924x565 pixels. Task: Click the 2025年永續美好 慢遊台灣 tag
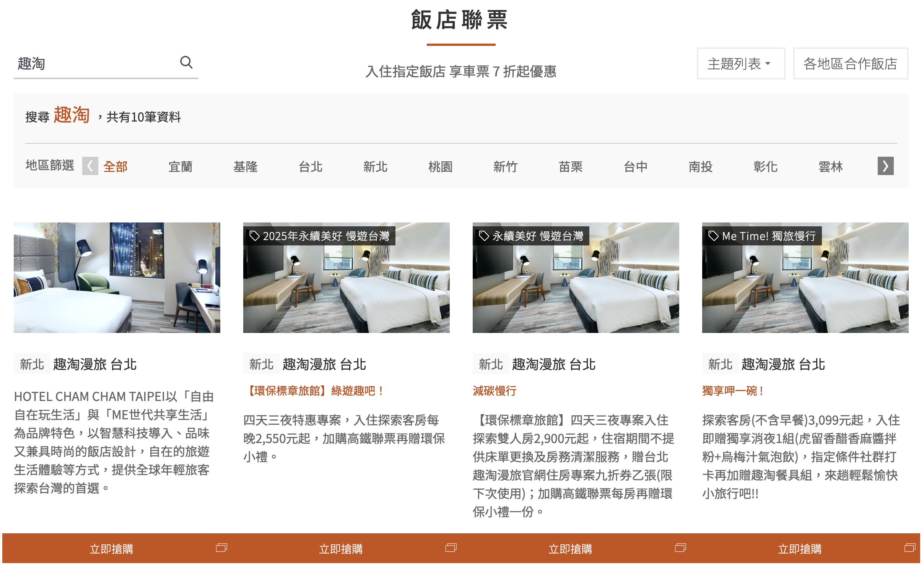tap(319, 236)
